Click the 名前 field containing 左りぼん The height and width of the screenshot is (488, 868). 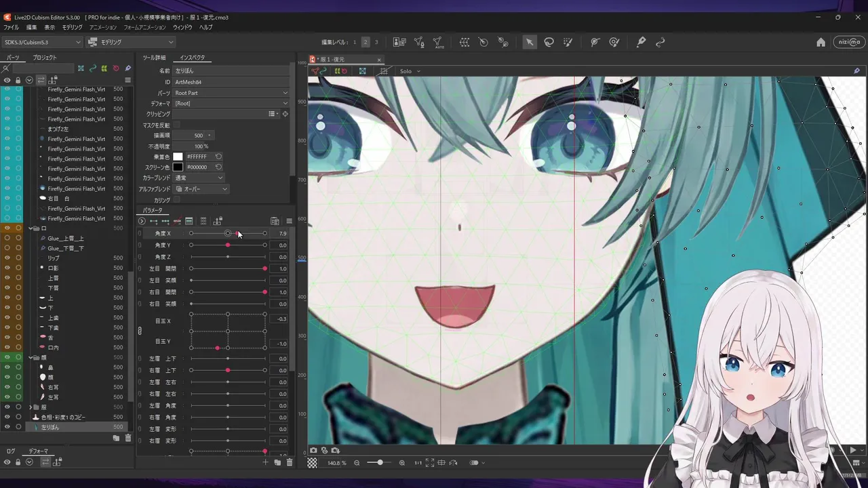tap(231, 70)
